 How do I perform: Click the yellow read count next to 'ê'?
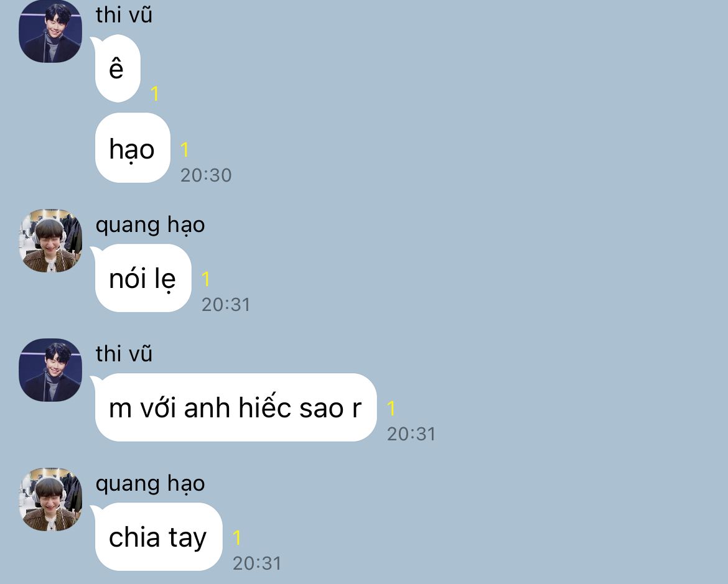tap(154, 95)
